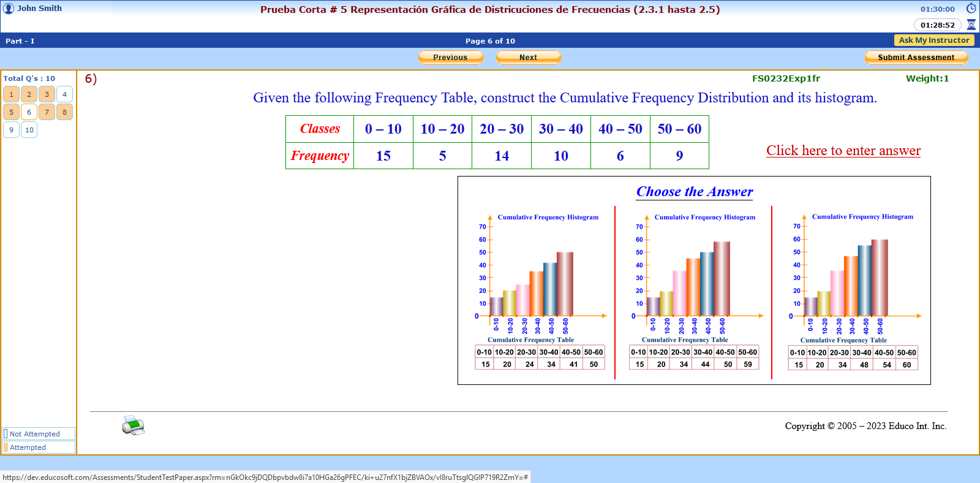The image size is (980, 483).
Task: Navigate to question 10
Action: [x=29, y=130]
